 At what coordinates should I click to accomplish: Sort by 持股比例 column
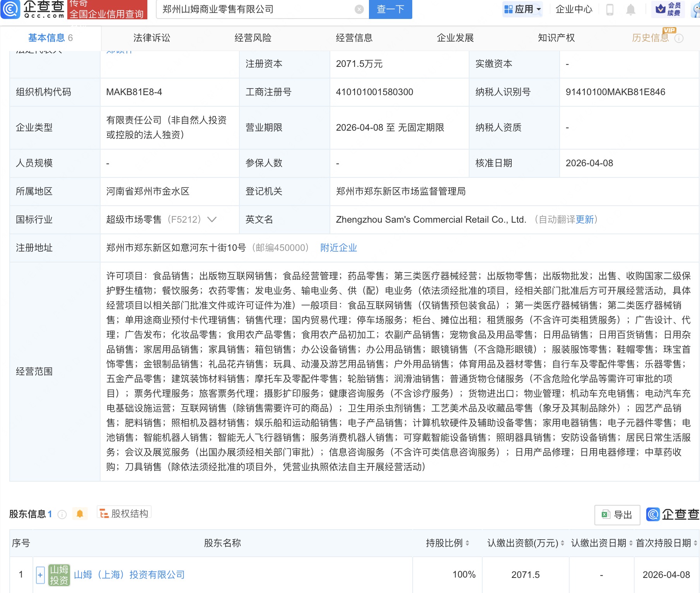(467, 543)
